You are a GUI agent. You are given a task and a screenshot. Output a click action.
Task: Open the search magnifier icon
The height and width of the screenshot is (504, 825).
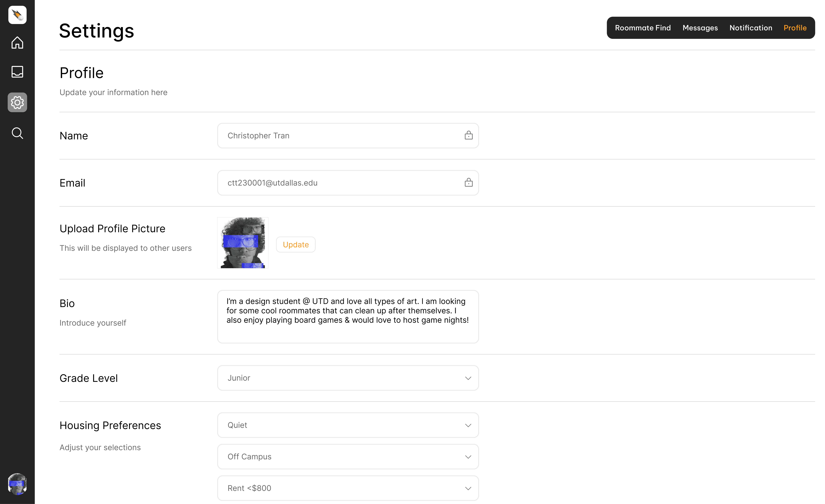point(17,133)
